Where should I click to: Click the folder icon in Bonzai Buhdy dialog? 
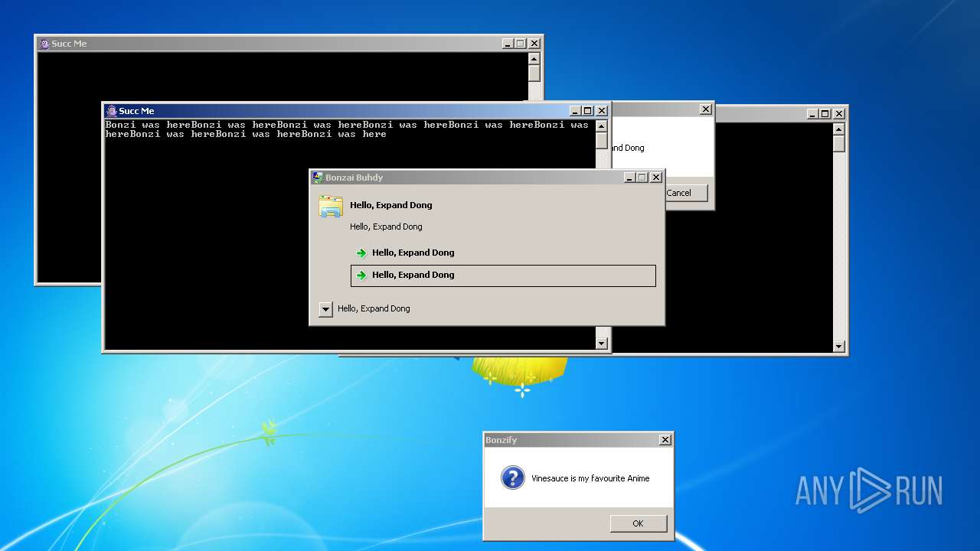click(x=331, y=207)
